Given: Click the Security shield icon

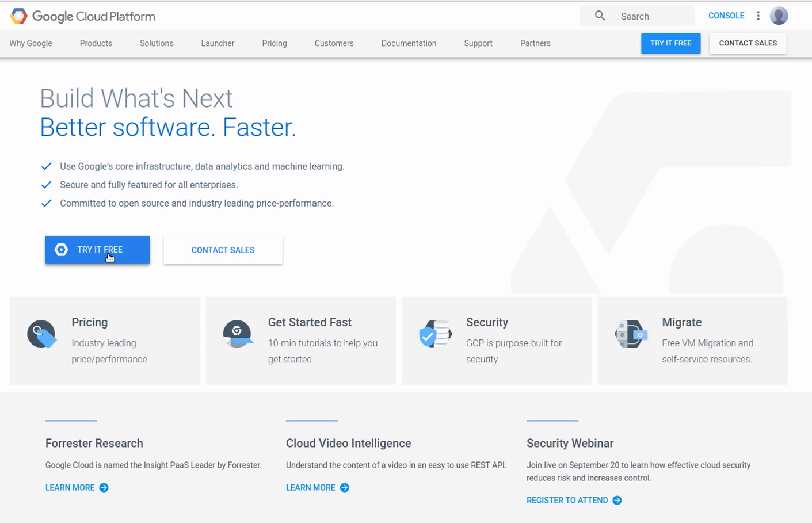Looking at the screenshot, I should 434,334.
